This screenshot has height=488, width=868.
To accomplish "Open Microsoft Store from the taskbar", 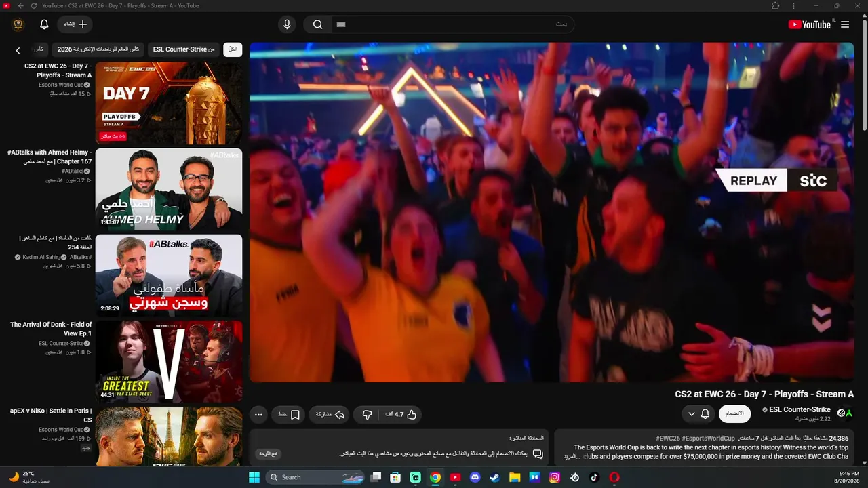I will coord(395,477).
